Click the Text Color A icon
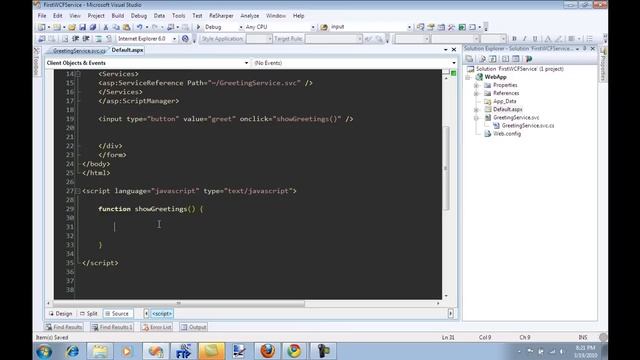This screenshot has width=640, height=360. tap(548, 39)
